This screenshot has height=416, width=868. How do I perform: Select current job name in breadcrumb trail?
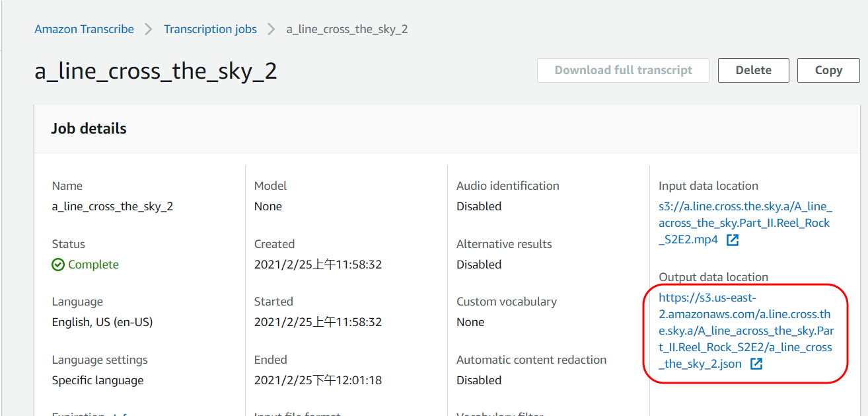coord(347,29)
